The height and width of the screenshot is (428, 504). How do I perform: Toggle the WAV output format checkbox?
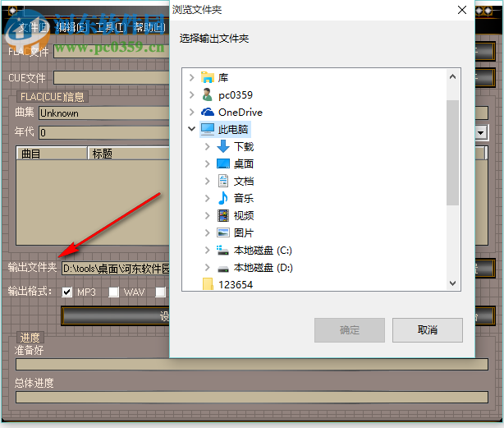(113, 292)
